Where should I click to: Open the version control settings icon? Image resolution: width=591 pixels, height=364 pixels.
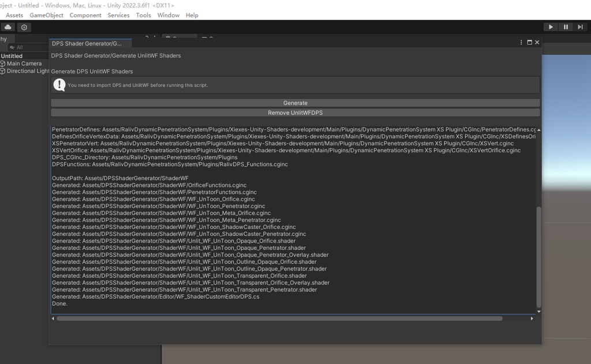coord(24,27)
